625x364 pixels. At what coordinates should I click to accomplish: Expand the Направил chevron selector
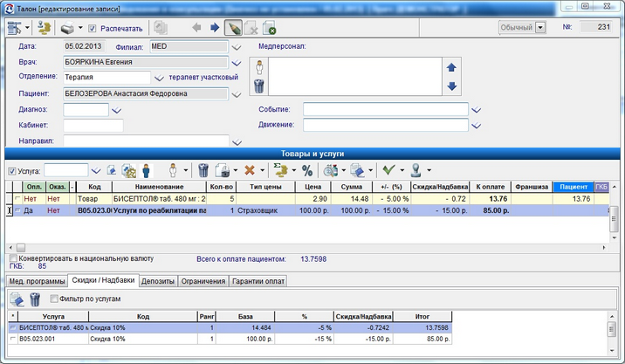pos(237,142)
